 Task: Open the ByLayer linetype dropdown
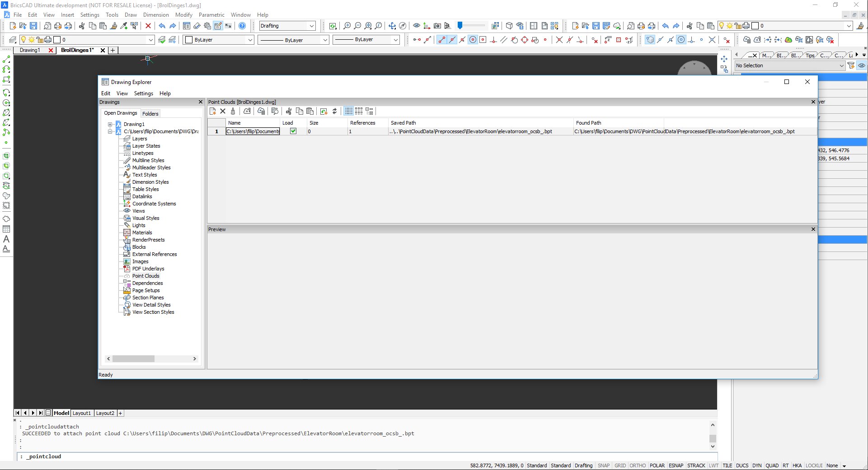[x=293, y=40]
